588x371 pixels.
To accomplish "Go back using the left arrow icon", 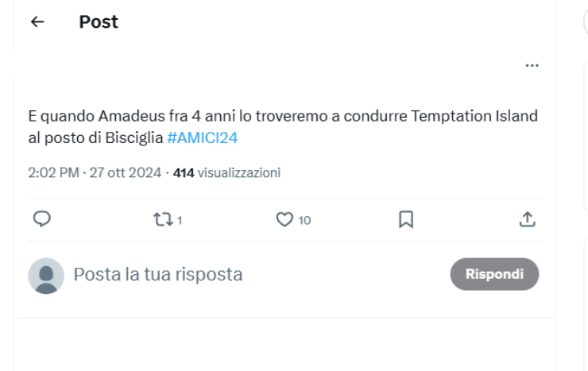I will click(37, 21).
